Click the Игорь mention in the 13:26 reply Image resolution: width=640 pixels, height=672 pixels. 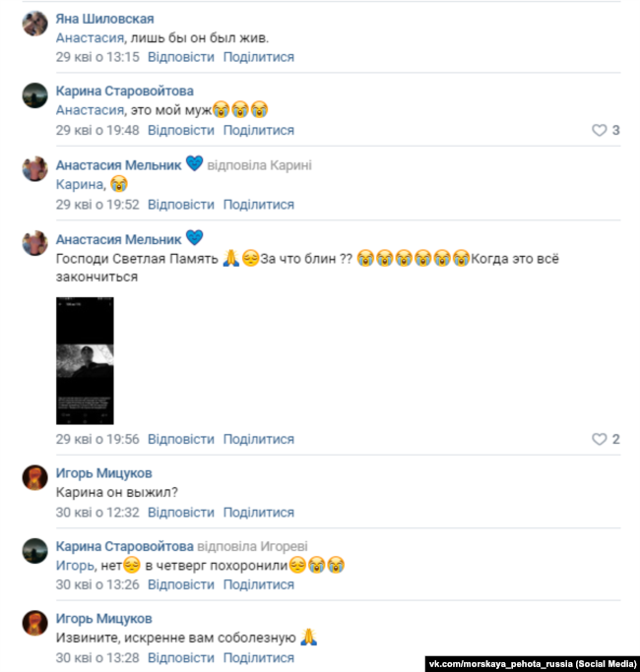tap(75, 566)
